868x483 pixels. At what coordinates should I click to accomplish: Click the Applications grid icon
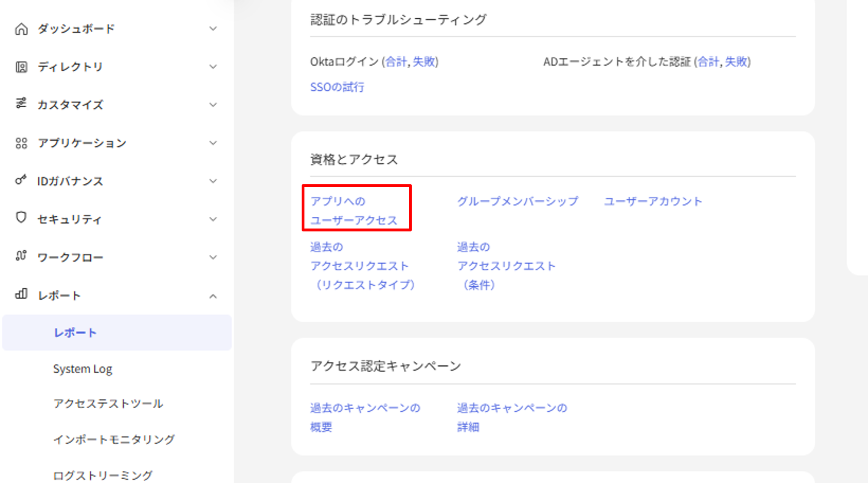(21, 143)
